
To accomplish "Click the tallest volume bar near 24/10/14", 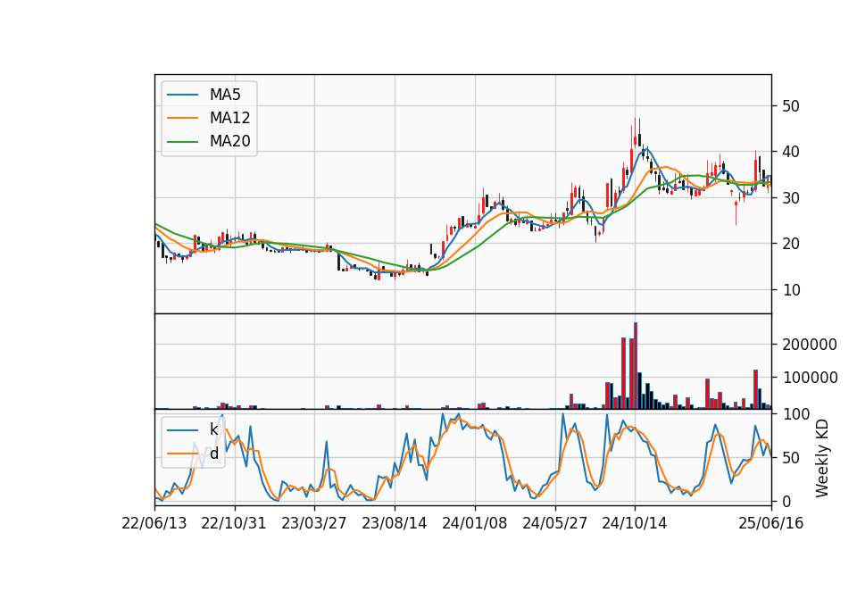I will click(x=636, y=366).
